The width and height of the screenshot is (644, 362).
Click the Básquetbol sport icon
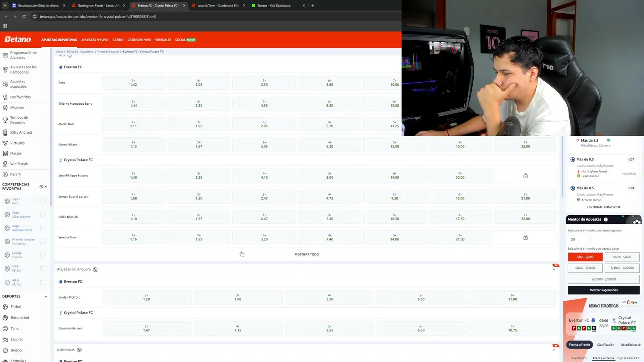click(x=5, y=318)
